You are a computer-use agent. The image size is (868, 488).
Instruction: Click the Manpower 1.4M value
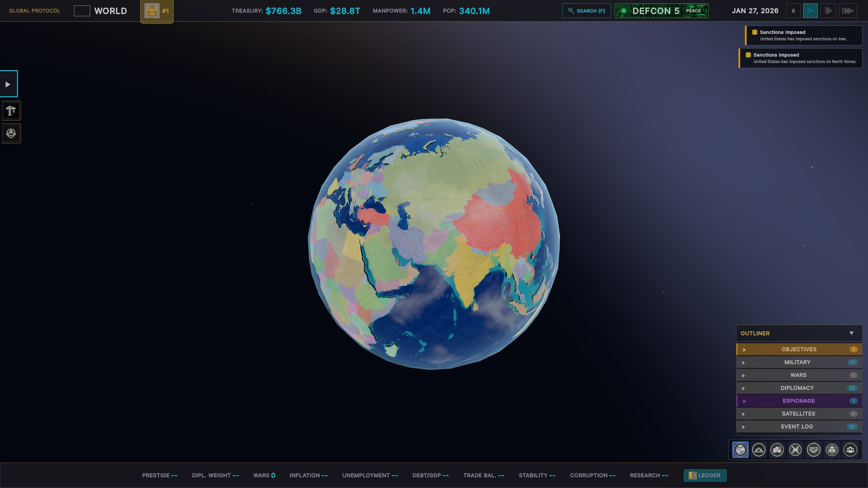coord(420,11)
